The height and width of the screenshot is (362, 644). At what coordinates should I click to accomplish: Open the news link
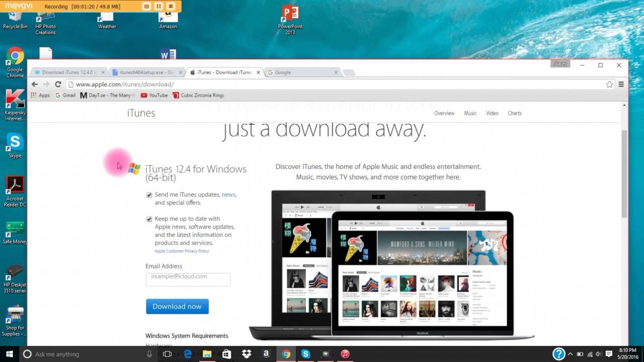228,195
